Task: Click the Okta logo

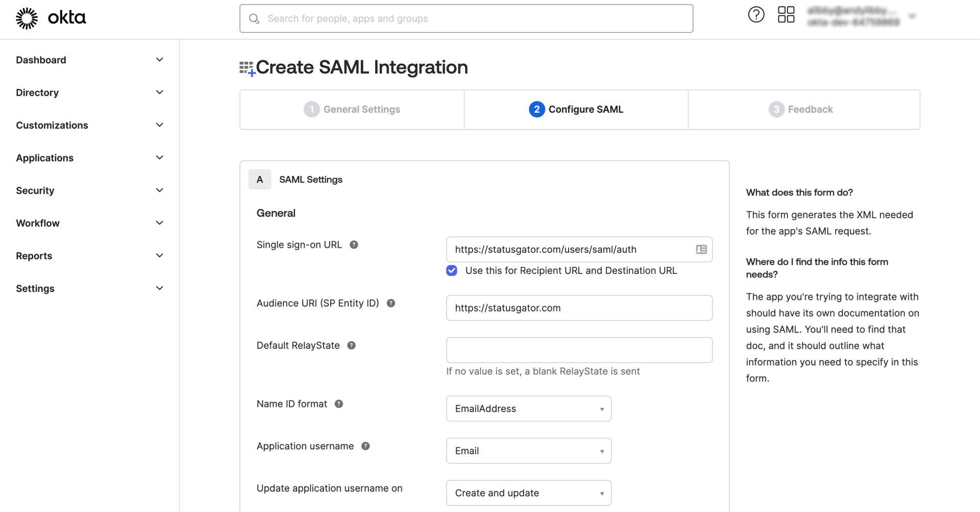Action: pyautogui.click(x=51, y=18)
